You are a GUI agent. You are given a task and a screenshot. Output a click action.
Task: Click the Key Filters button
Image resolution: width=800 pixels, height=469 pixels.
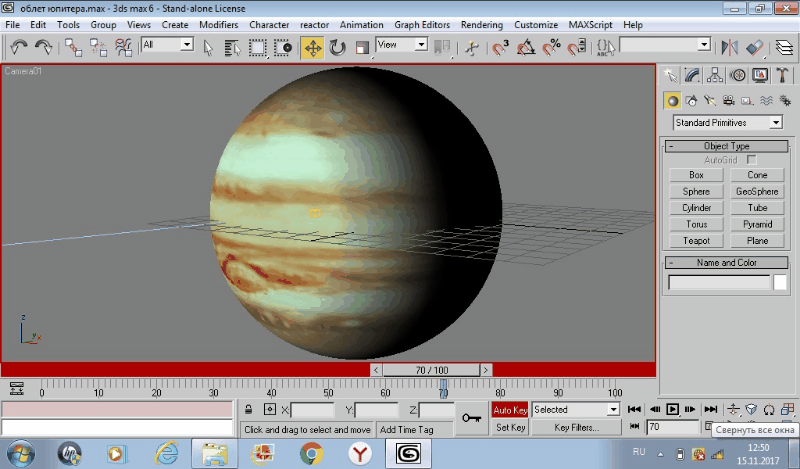click(x=577, y=427)
